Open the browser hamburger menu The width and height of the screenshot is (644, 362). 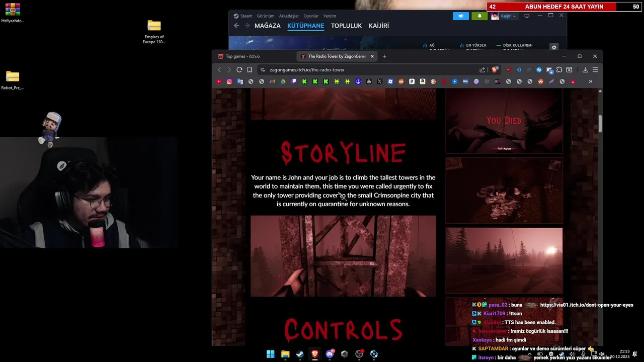pos(595,70)
